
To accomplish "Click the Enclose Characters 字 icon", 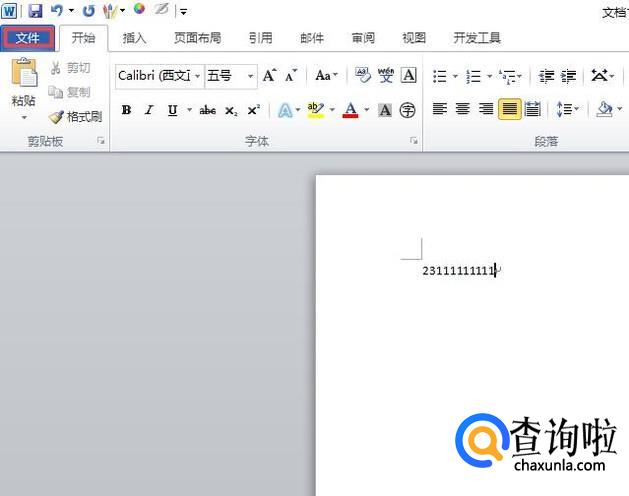I will tap(408, 110).
